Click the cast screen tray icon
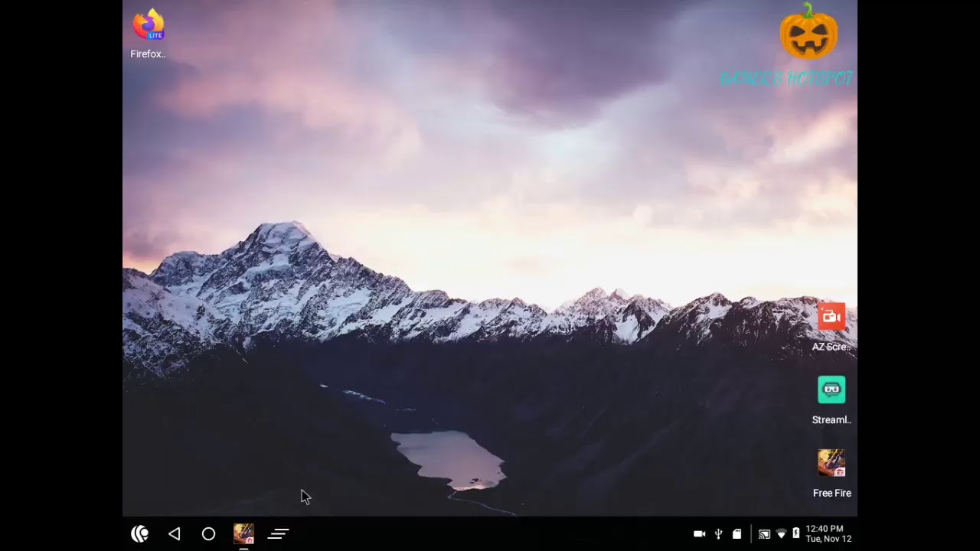 [764, 534]
